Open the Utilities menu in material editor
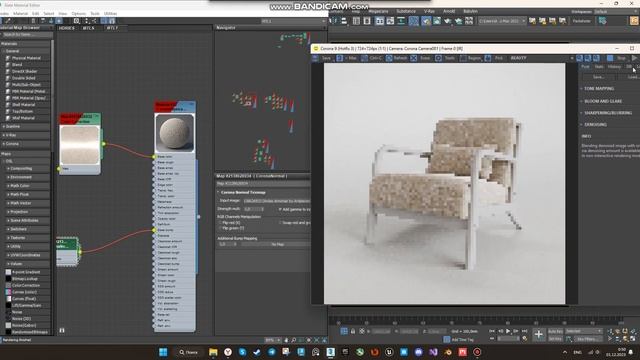Viewport: 640px width, 360px height. [x=110, y=13]
